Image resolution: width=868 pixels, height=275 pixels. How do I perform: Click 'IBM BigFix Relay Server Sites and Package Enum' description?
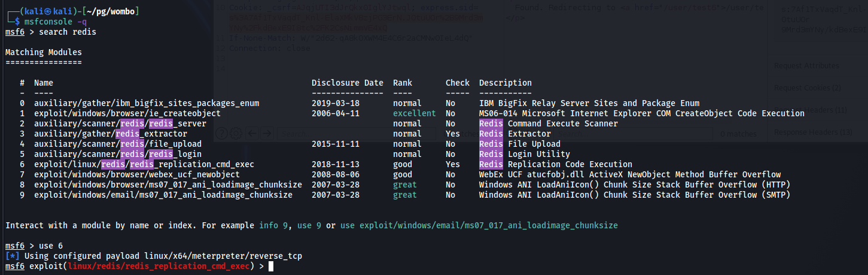[589, 103]
